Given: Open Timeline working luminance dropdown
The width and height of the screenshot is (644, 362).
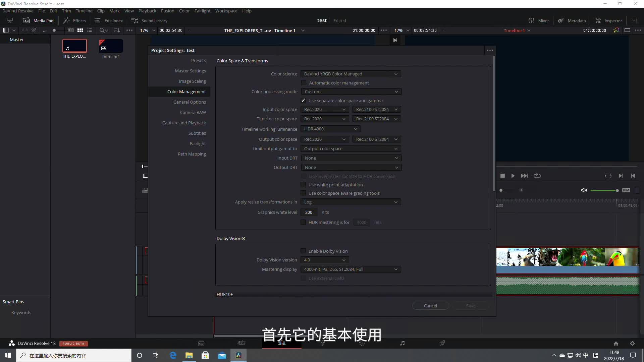Looking at the screenshot, I should [x=331, y=129].
